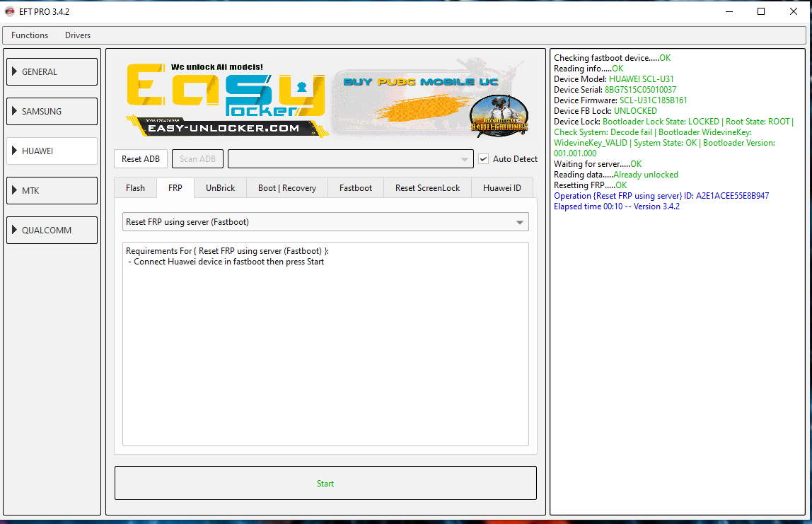The image size is (812, 524).
Task: Click the Operation Reset FRP ID line
Action: tap(661, 196)
